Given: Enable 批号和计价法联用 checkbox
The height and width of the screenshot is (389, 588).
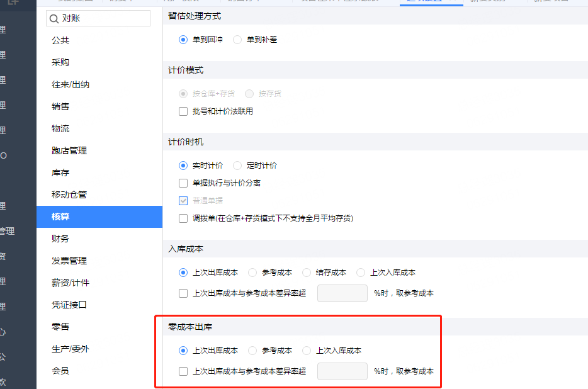Looking at the screenshot, I should (183, 111).
